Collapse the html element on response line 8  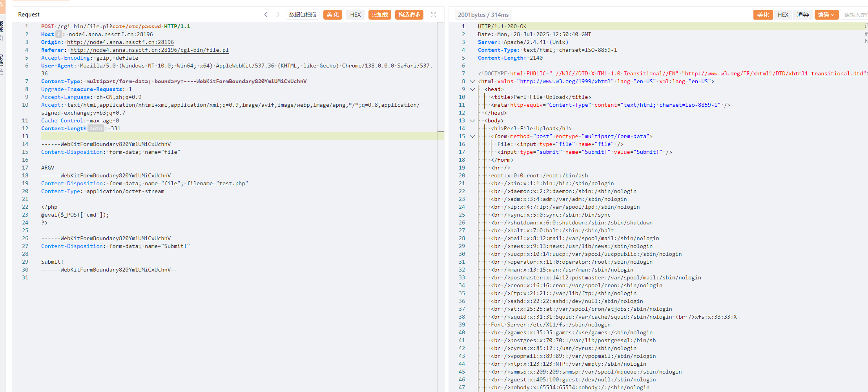point(472,81)
